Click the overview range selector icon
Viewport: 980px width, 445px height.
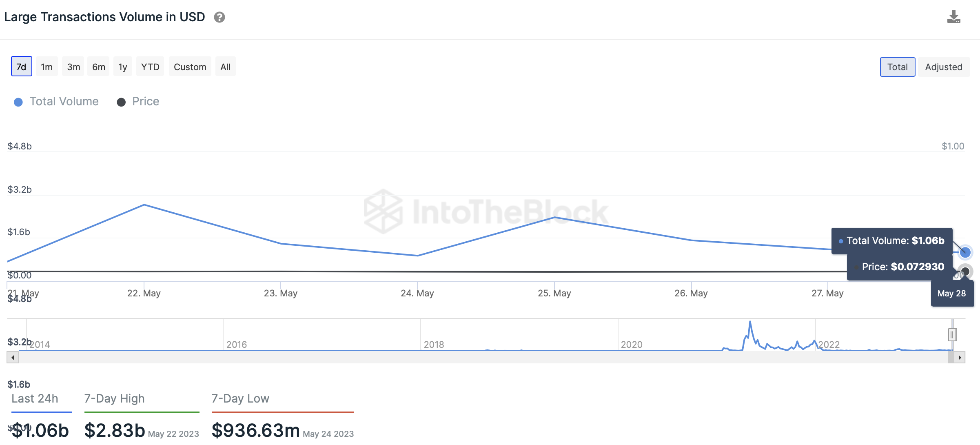point(951,334)
